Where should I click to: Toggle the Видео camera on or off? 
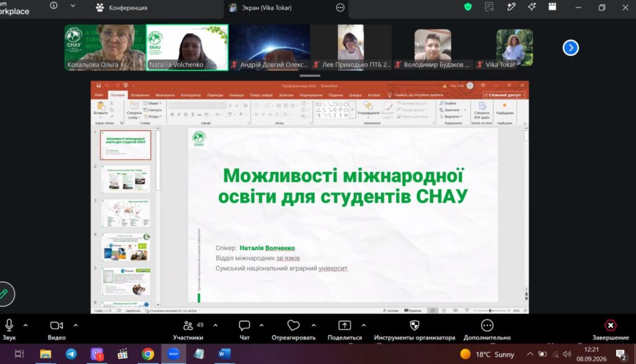(57, 325)
